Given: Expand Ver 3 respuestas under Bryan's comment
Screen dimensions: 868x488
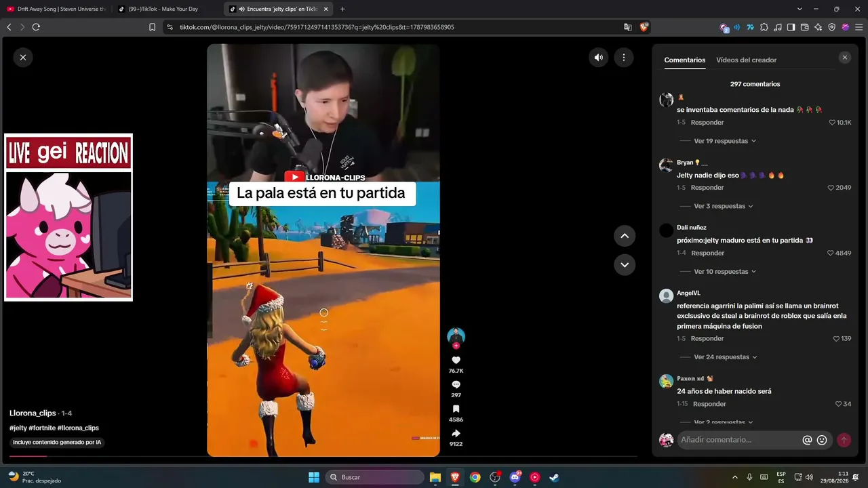Looking at the screenshot, I should (724, 206).
